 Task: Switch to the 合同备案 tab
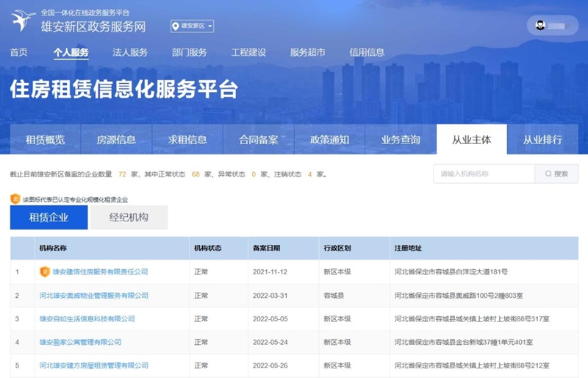[x=259, y=140]
